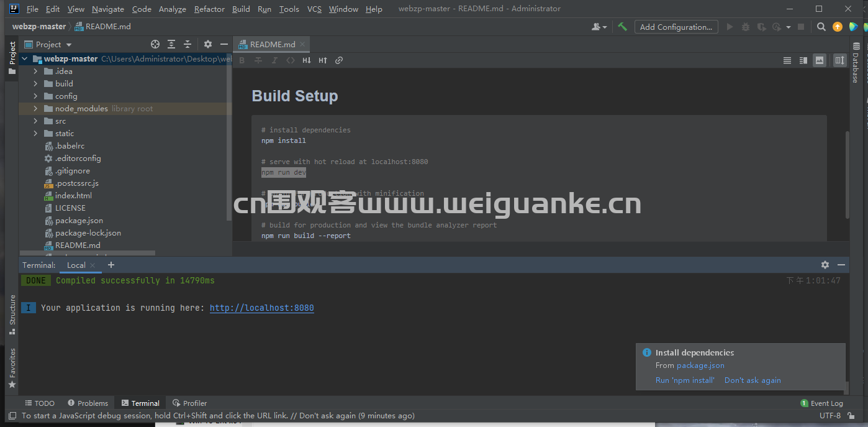The width and height of the screenshot is (868, 427).
Task: Click the UTF-8 encoding in status bar
Action: click(x=830, y=415)
